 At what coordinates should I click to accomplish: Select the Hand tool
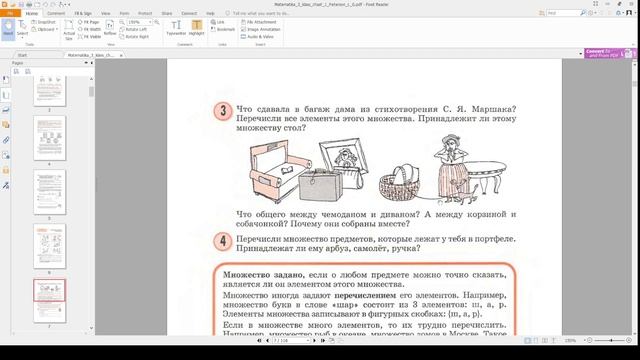8,29
